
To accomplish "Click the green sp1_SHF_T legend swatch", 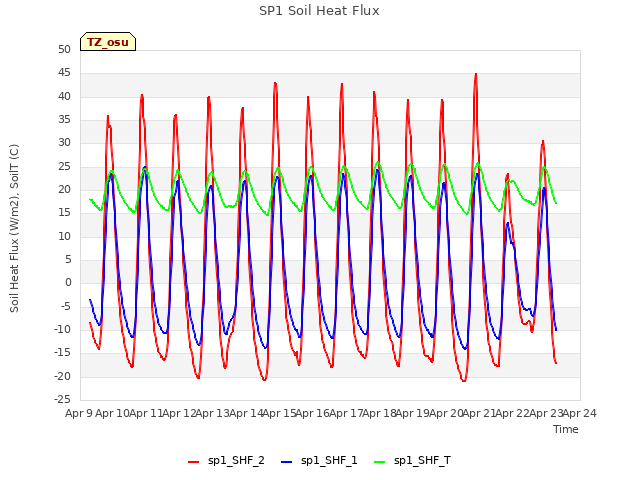I will click(x=380, y=462).
